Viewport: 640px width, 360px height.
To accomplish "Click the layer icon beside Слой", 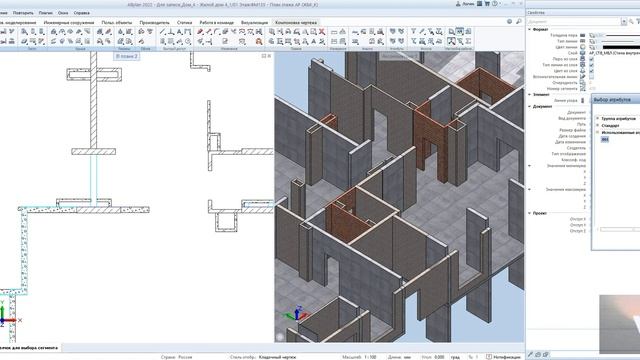I will [582, 53].
